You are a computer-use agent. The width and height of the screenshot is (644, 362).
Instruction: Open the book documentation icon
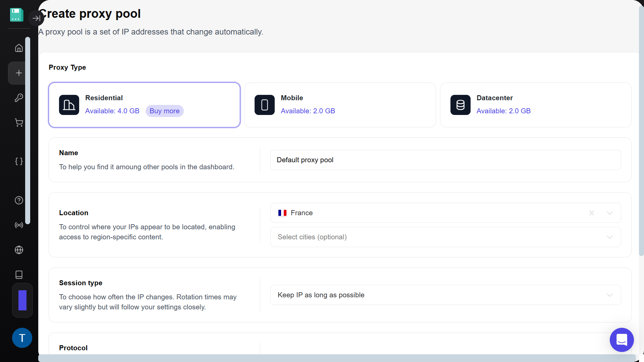[19, 275]
